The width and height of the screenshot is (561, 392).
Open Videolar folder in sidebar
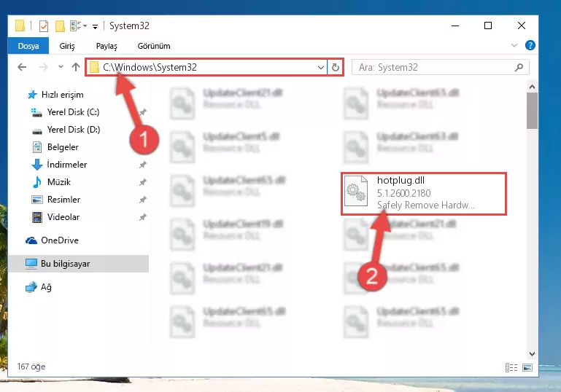[x=63, y=217]
